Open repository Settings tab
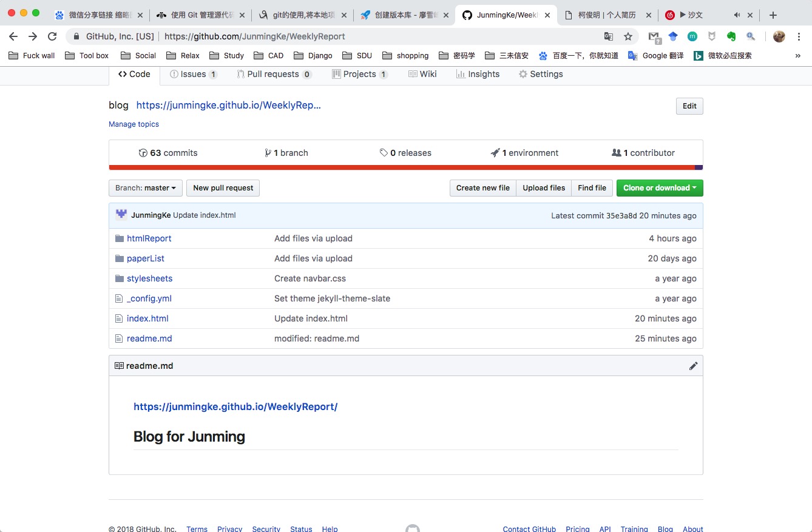812x532 pixels. tap(541, 74)
